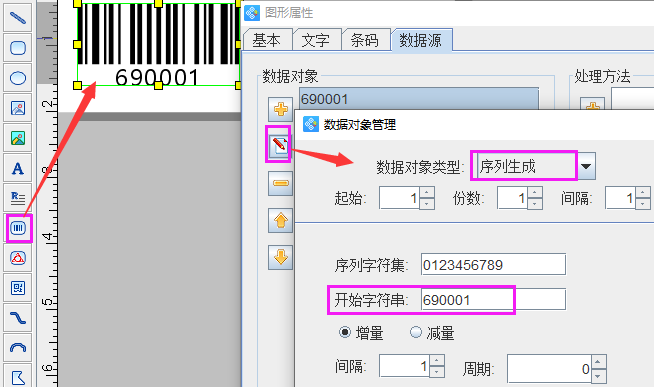Select the barcode drawing tool
The height and width of the screenshot is (387, 654).
coord(18,228)
